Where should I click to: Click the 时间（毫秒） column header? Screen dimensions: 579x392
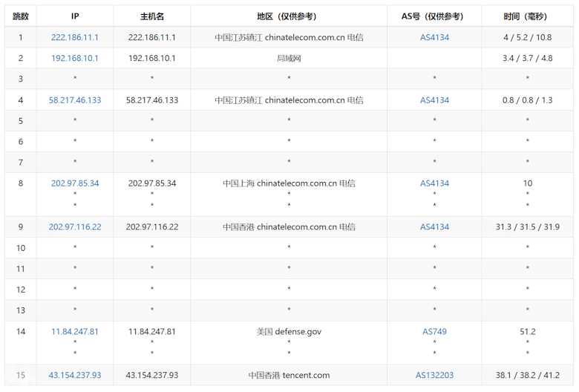[x=527, y=16]
